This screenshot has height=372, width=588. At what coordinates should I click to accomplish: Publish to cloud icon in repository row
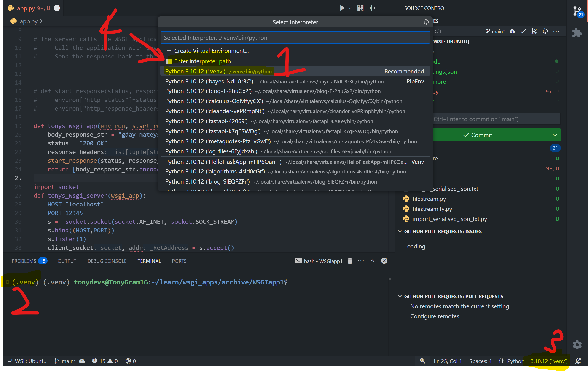512,31
